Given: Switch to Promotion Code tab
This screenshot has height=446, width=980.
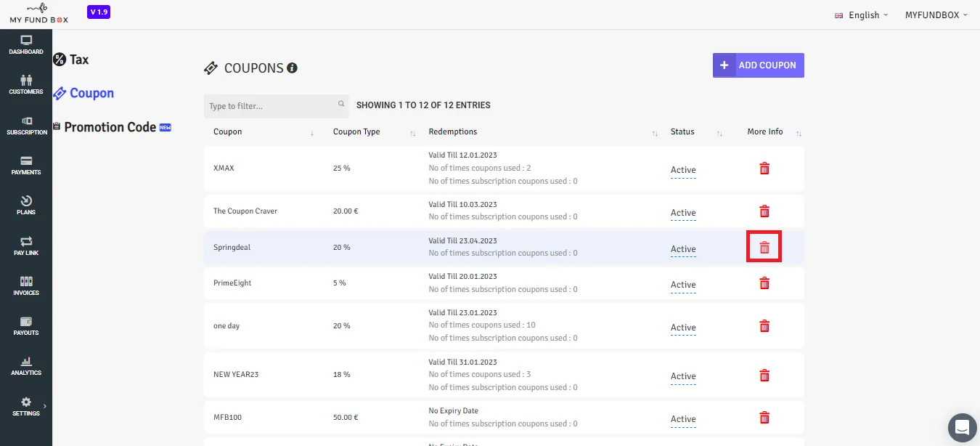Looking at the screenshot, I should tap(112, 127).
